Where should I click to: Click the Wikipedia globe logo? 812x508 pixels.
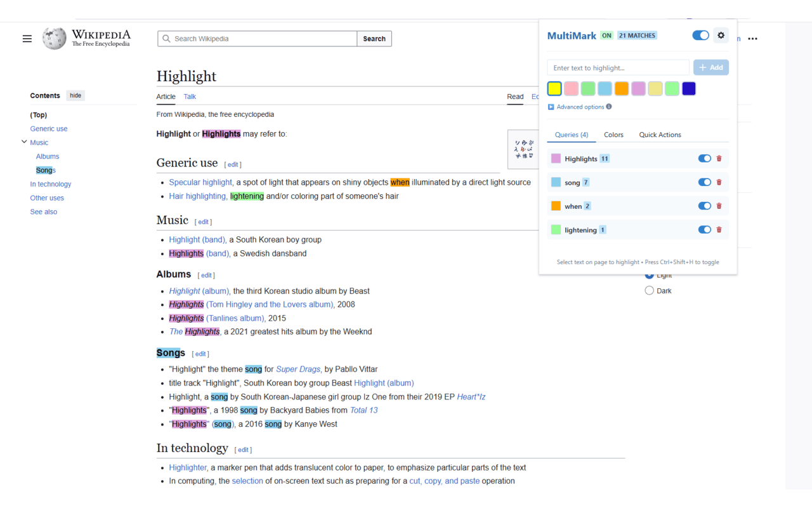(x=54, y=38)
